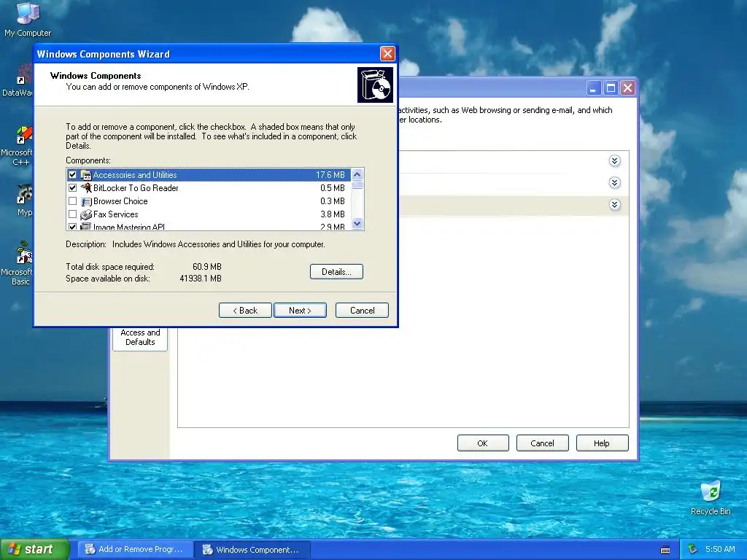Switch to Windows Components taskbar item
Screen dimensions: 747x560
point(253,550)
